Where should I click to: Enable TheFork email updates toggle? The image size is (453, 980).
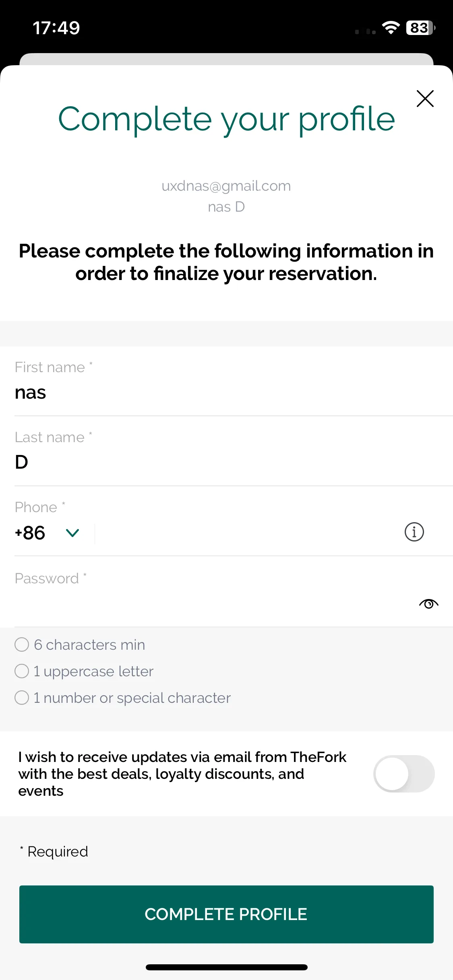(x=404, y=774)
